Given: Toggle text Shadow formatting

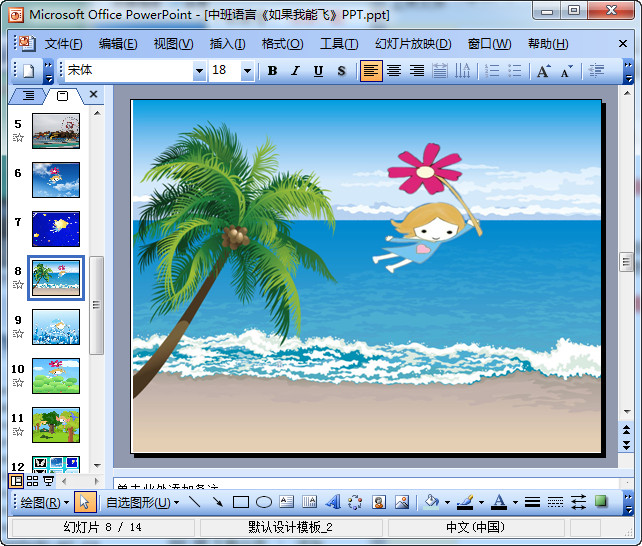Looking at the screenshot, I should click(x=341, y=71).
